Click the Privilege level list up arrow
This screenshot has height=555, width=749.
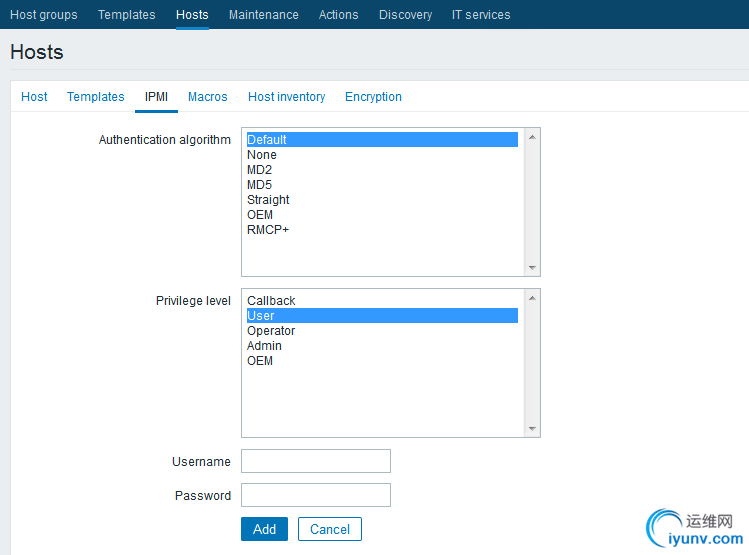click(532, 297)
